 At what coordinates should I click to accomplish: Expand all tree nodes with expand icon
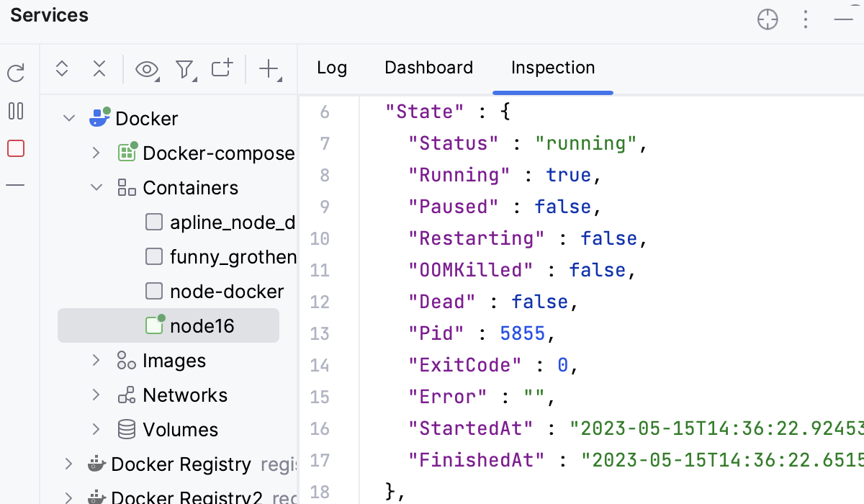point(62,68)
